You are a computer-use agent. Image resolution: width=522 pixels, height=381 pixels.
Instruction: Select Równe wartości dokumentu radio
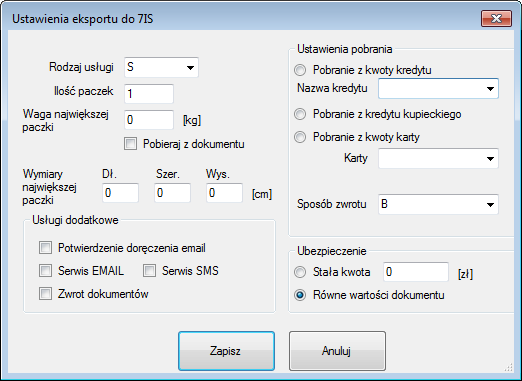tap(300, 295)
